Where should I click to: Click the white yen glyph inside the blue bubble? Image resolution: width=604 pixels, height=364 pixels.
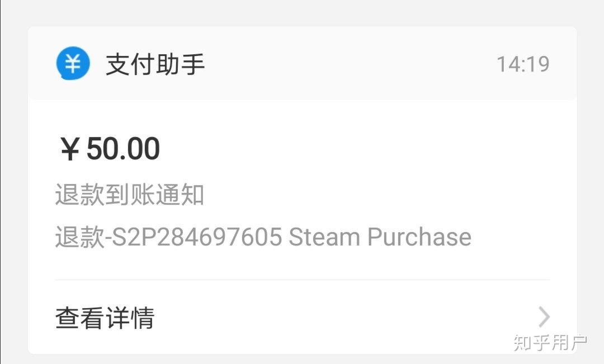click(x=73, y=63)
